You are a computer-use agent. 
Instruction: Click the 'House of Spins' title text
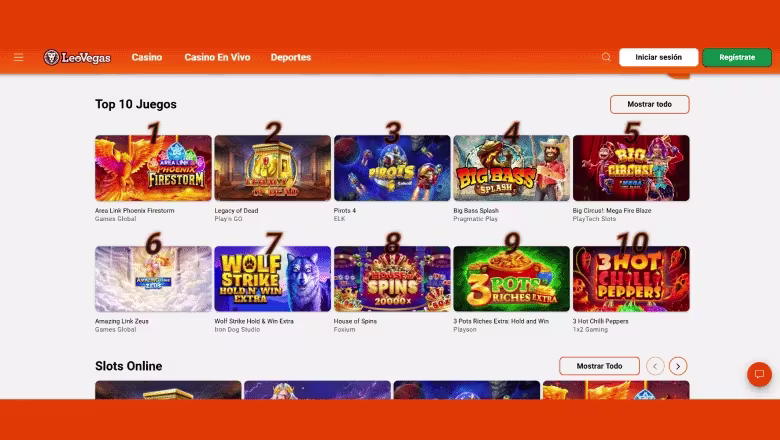tap(355, 321)
